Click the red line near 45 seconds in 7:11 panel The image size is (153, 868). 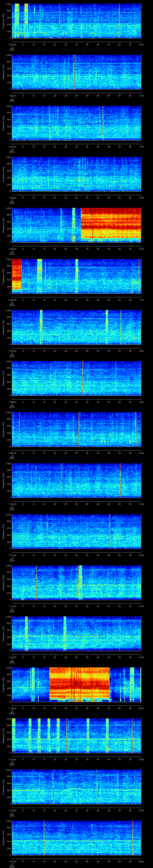tap(110, 532)
